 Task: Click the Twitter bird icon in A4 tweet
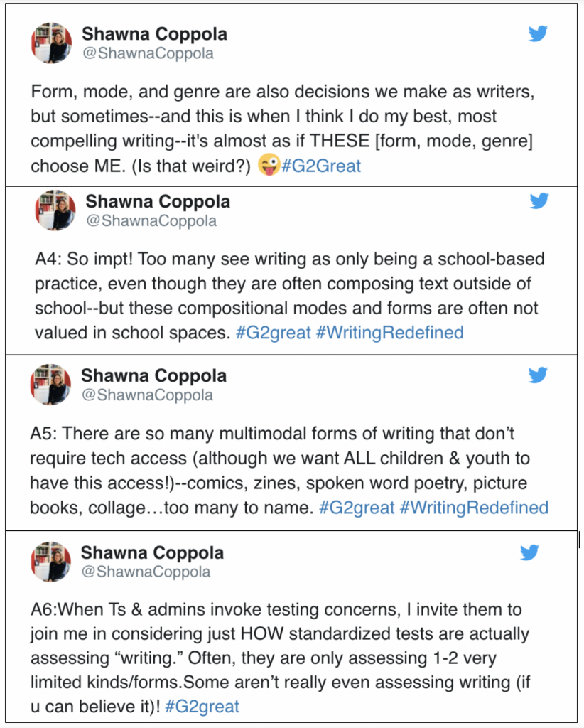[539, 200]
